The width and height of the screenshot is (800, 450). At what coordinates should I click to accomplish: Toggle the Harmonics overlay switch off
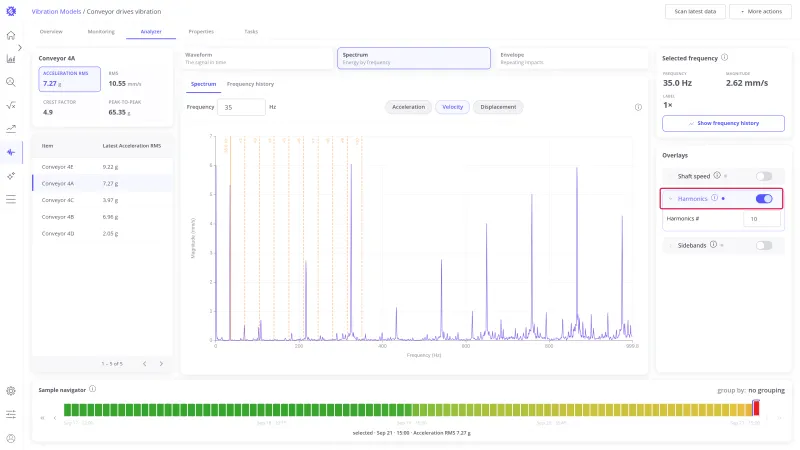coord(764,199)
